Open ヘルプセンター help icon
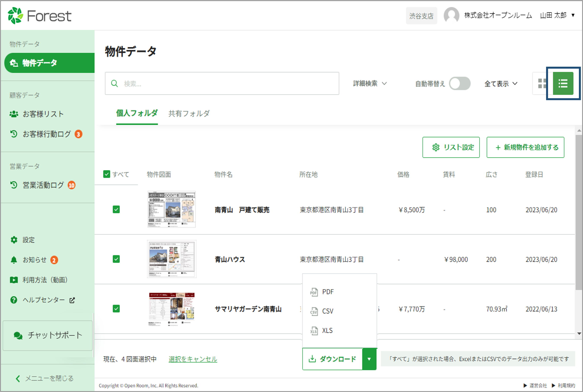583x392 pixels. (x=14, y=300)
